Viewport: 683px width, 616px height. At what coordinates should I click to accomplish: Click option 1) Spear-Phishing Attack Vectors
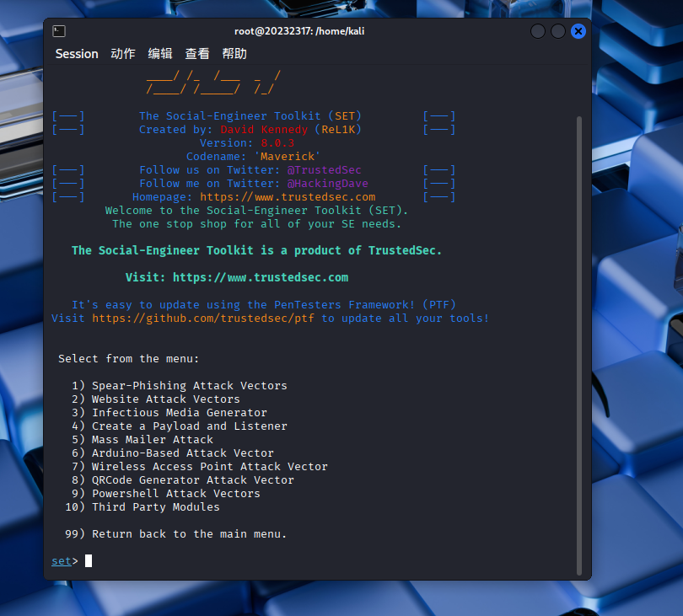click(x=180, y=386)
